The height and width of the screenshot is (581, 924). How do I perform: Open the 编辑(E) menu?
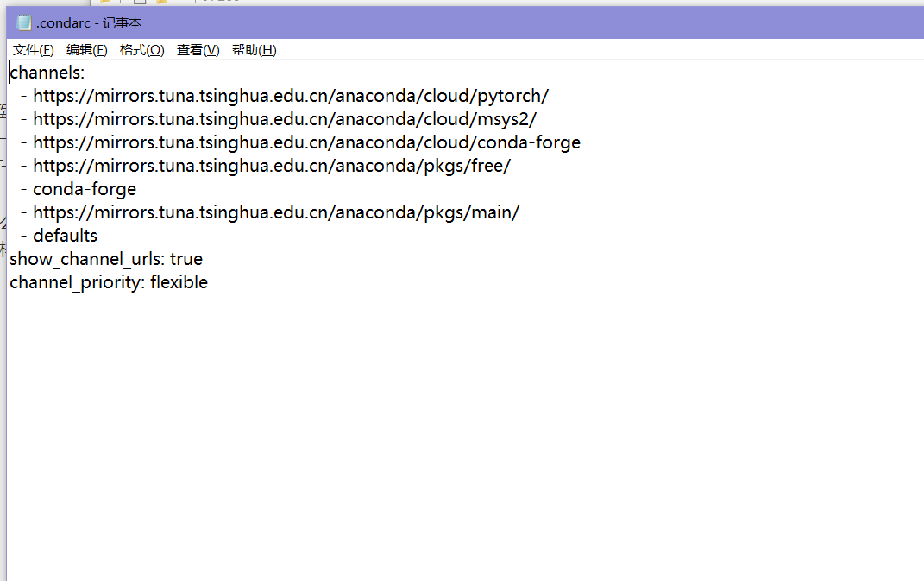coord(85,49)
